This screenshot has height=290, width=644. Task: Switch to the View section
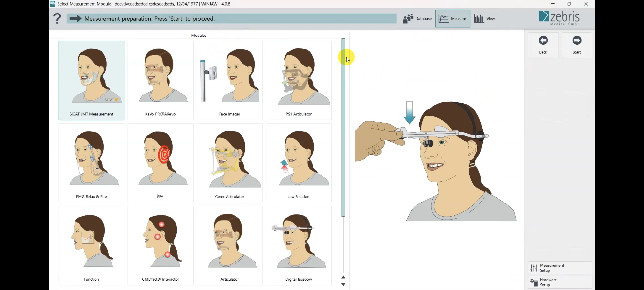[484, 19]
